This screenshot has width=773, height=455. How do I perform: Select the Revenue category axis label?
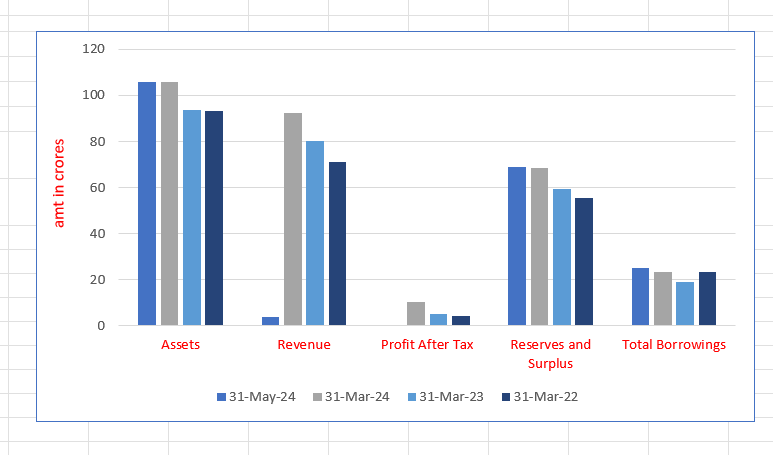point(303,345)
